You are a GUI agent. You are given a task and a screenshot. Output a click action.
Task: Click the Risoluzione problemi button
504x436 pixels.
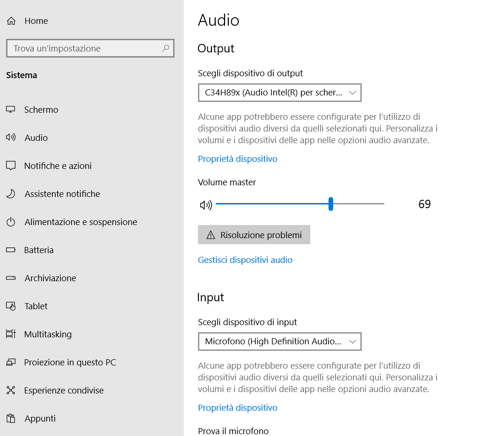pos(254,234)
